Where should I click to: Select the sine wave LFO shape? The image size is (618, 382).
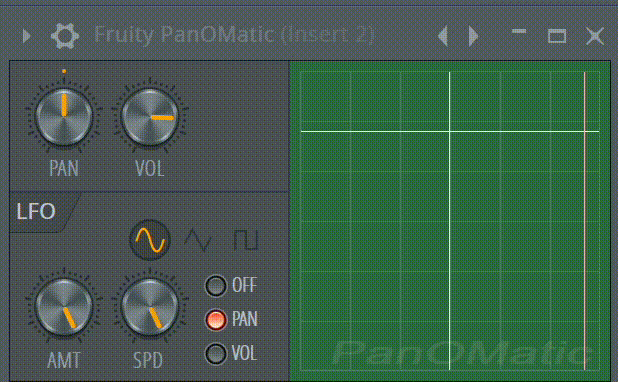pyautogui.click(x=150, y=240)
